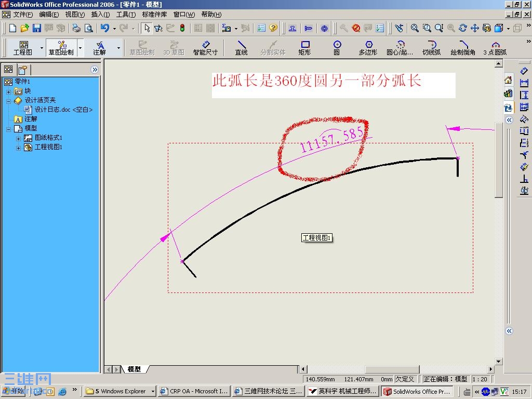Open the 注解 annotation toolbar button
532x399 pixels.
[x=100, y=48]
